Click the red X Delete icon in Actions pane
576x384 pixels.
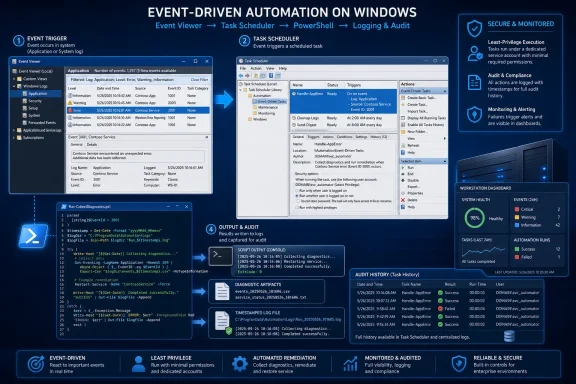coord(403,200)
